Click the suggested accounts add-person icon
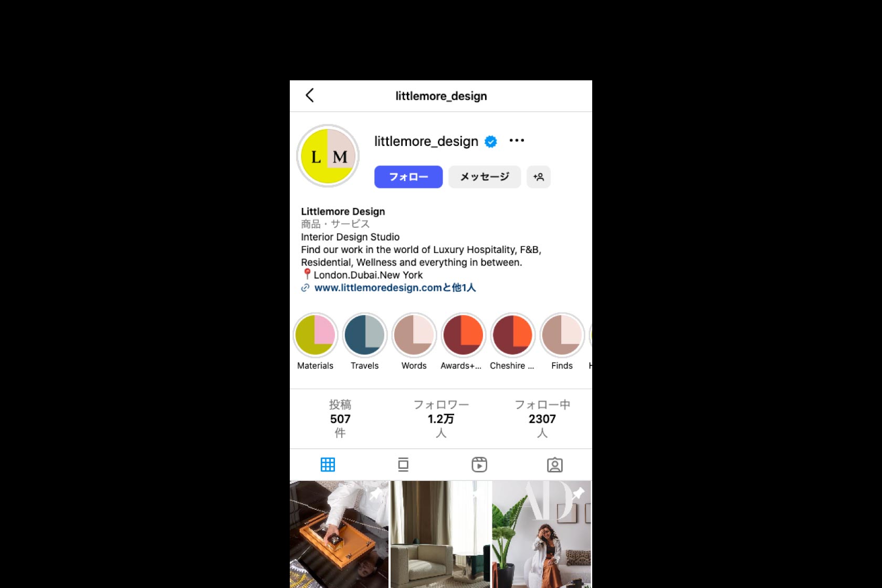Image resolution: width=882 pixels, height=588 pixels. tap(538, 177)
